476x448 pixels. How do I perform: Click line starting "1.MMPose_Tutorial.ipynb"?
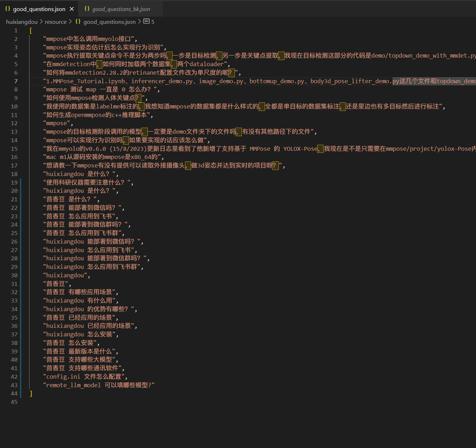pyautogui.click(x=259, y=81)
